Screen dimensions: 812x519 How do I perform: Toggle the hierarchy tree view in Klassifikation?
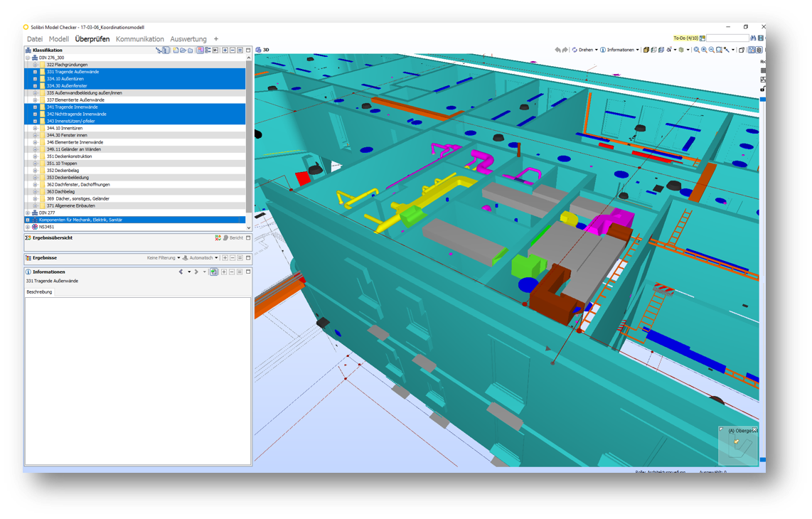(x=159, y=50)
